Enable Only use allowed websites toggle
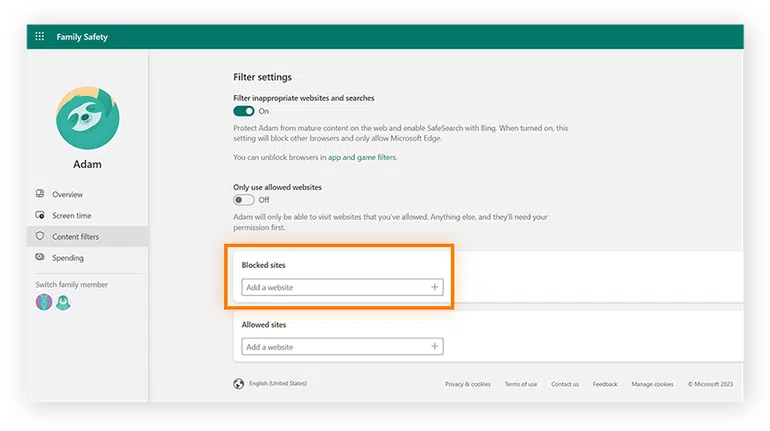The height and width of the screenshot is (431, 770). (244, 199)
